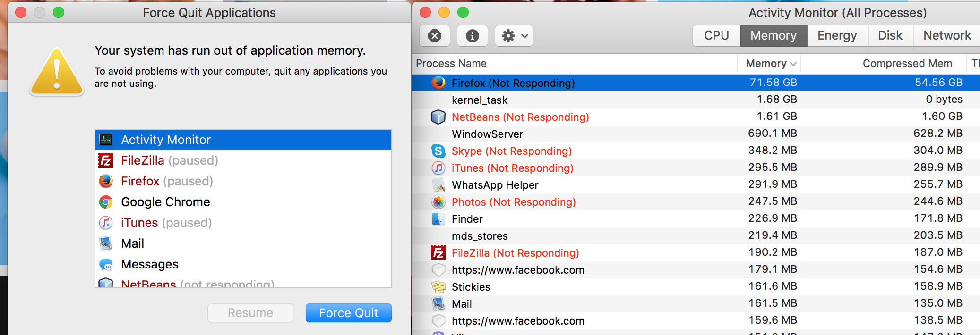
Task: Click the NetBeans cube icon in the process list
Action: (x=438, y=117)
